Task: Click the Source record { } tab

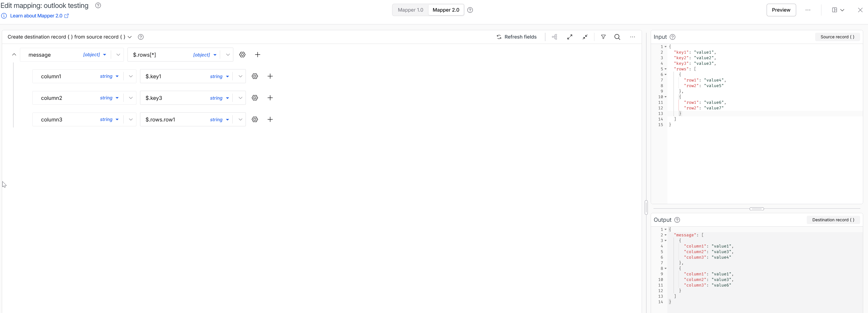Action: pos(837,37)
